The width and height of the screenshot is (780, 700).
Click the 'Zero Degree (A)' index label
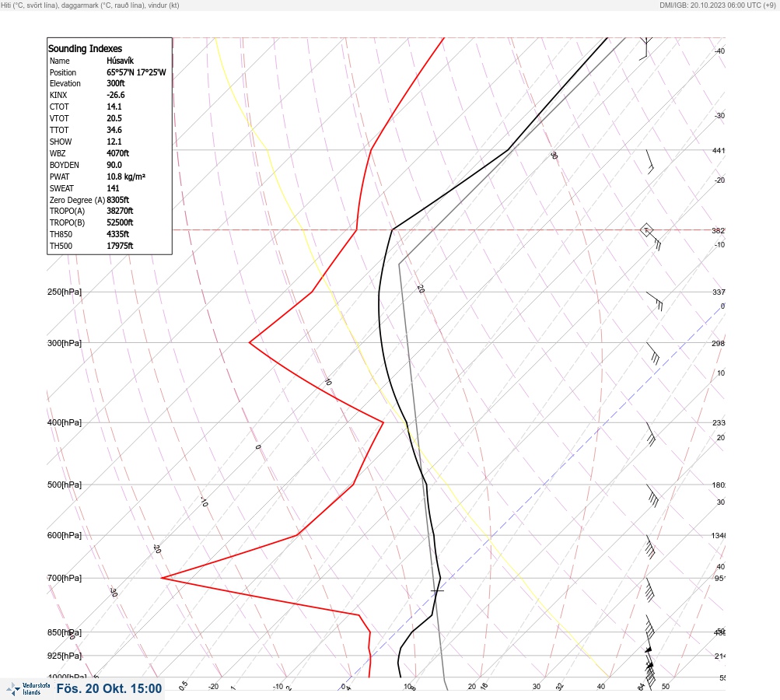click(x=77, y=200)
